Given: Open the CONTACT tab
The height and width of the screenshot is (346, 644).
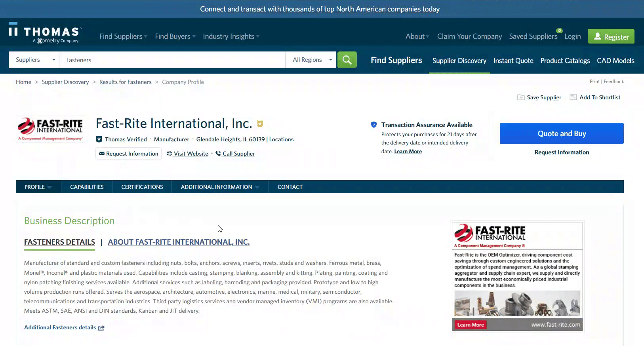Looking at the screenshot, I should coord(290,187).
